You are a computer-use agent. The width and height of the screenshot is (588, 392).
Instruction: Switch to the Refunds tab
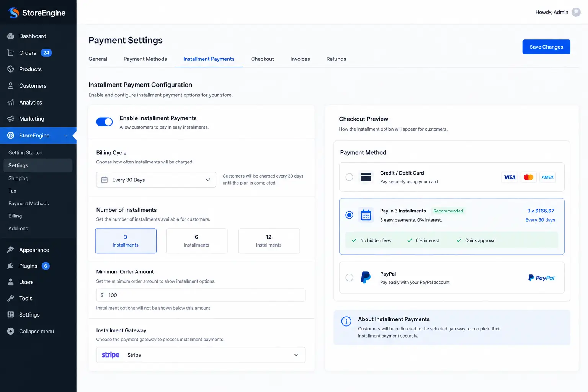[x=336, y=59]
